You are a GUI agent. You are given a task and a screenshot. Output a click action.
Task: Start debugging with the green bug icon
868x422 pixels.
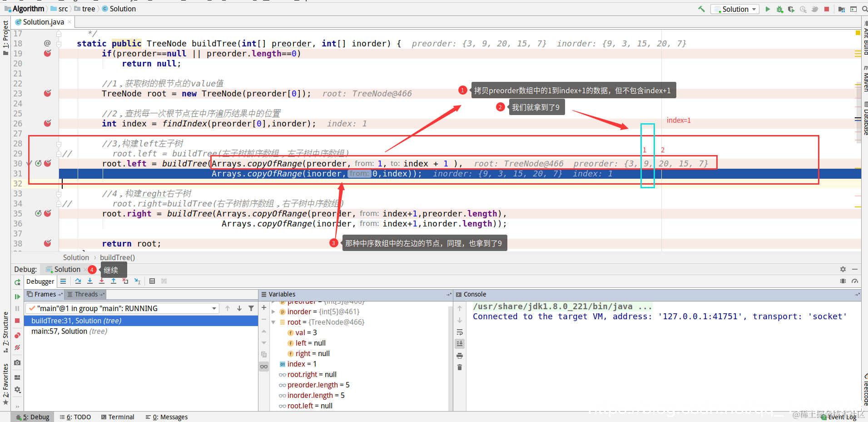[x=779, y=9]
